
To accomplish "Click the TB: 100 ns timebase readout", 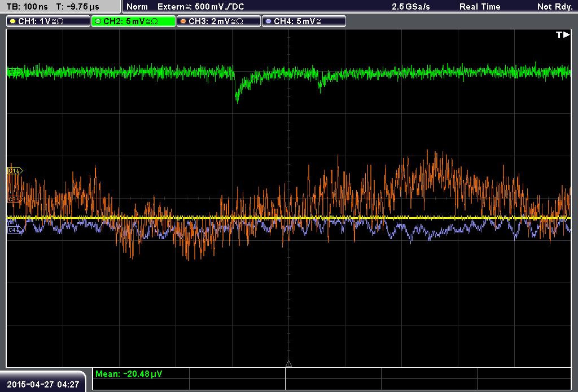I will click(27, 7).
